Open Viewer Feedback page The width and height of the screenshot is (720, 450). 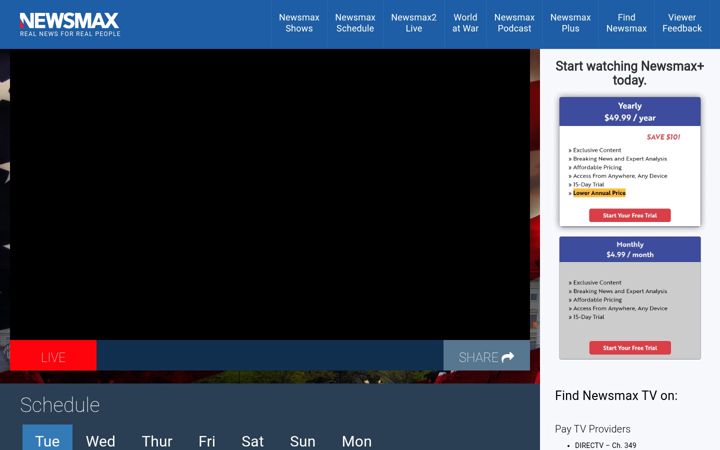pos(682,23)
